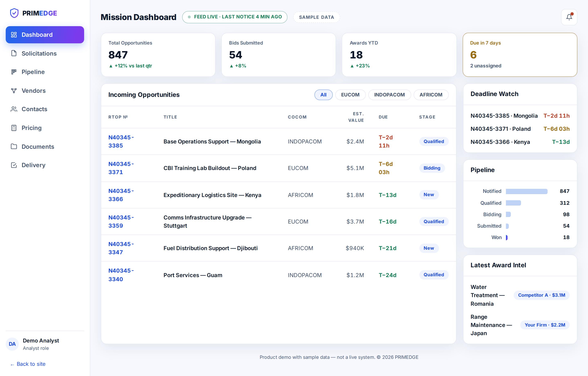The width and height of the screenshot is (588, 376).
Task: Click the Qualified pipeline progress bar
Action: click(513, 203)
